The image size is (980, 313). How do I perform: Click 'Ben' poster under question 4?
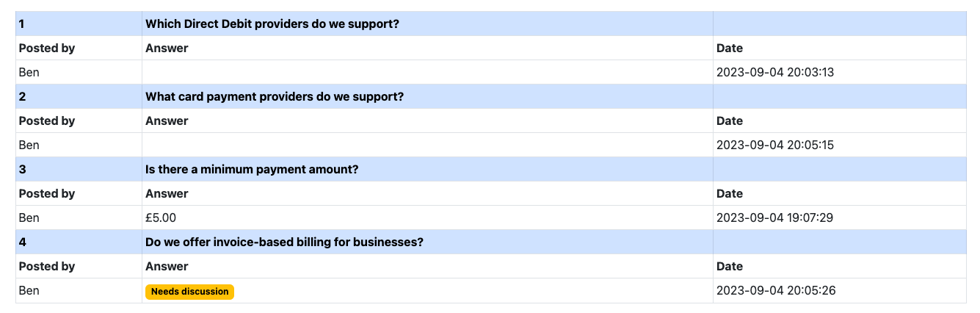click(29, 290)
